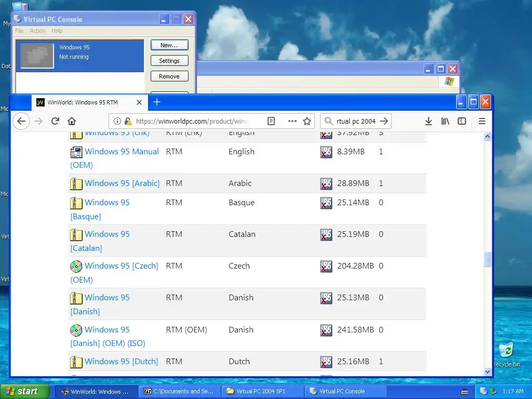Open the Firefox hamburger menu
This screenshot has height=399, width=532.
point(482,121)
